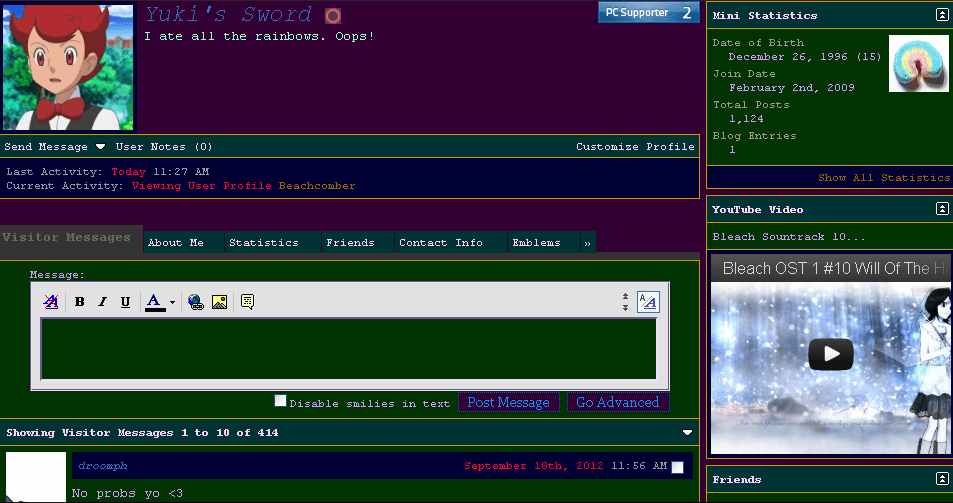Screen dimensions: 953x503
Task: Click the Bleach OST video title
Action: [835, 268]
